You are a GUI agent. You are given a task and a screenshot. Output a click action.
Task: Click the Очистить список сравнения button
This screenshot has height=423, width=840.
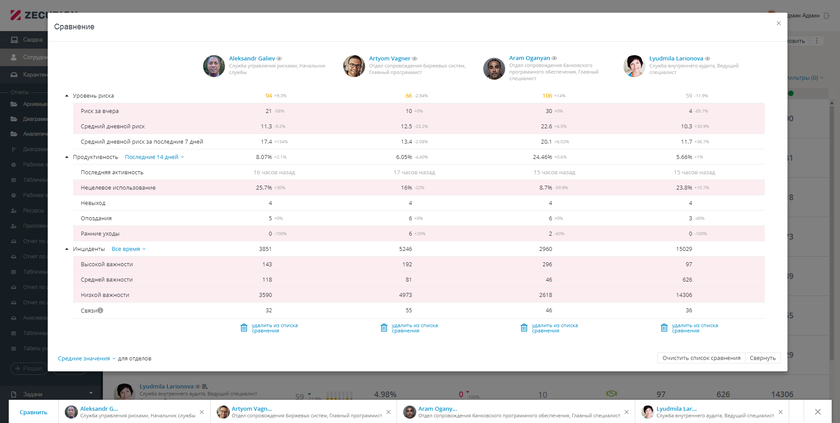(x=701, y=358)
